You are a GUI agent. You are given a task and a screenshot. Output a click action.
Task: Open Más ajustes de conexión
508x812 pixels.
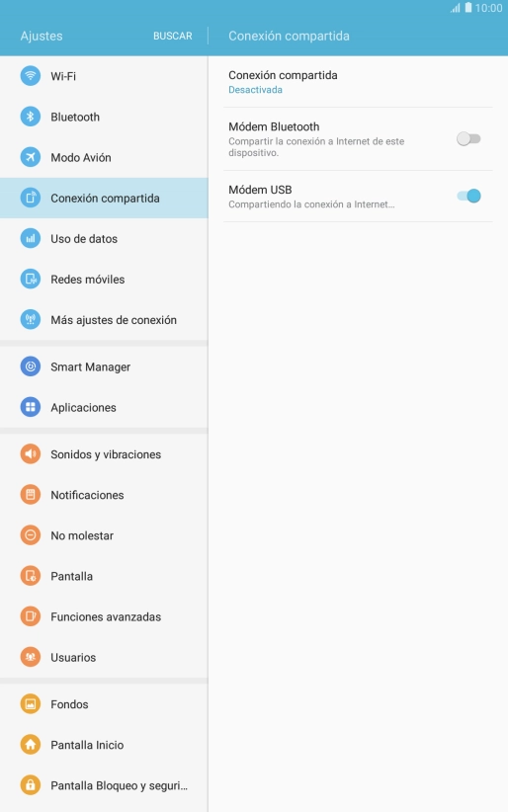104,320
